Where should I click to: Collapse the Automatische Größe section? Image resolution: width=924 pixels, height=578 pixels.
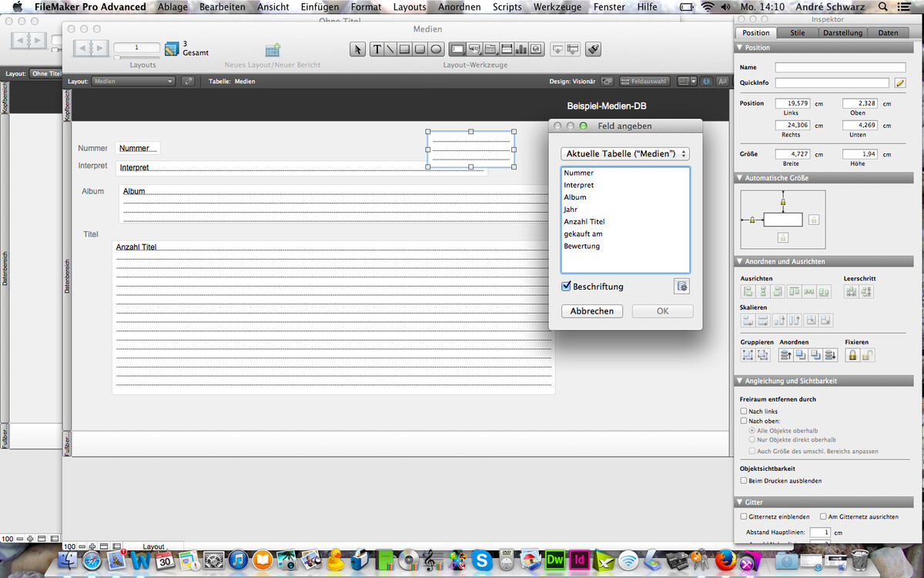pos(740,178)
